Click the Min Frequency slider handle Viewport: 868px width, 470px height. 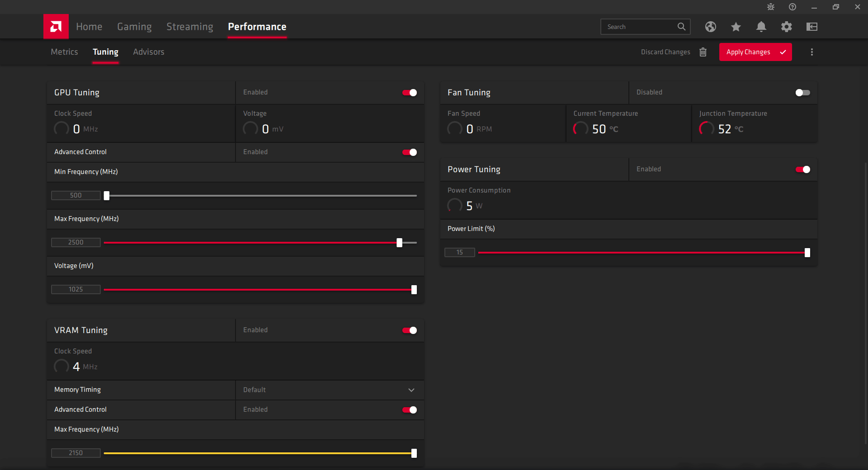coord(107,196)
